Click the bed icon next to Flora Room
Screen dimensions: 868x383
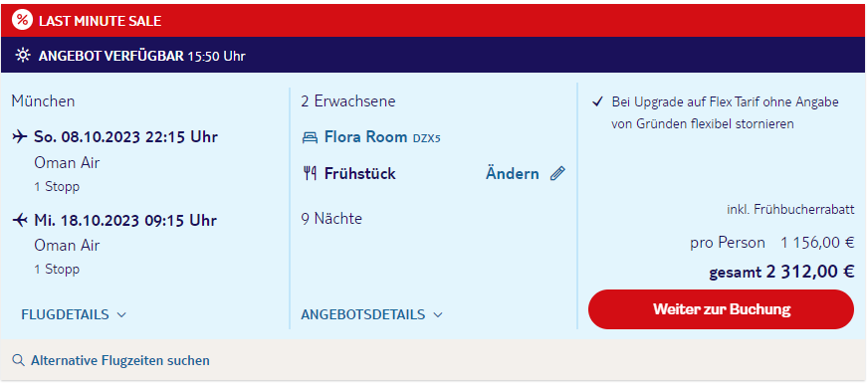[310, 137]
